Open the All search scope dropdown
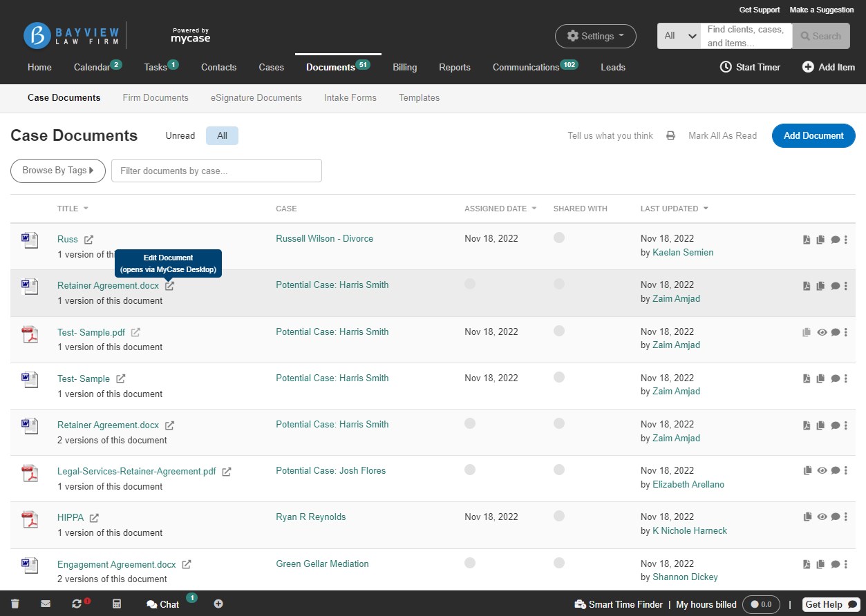 click(x=678, y=35)
